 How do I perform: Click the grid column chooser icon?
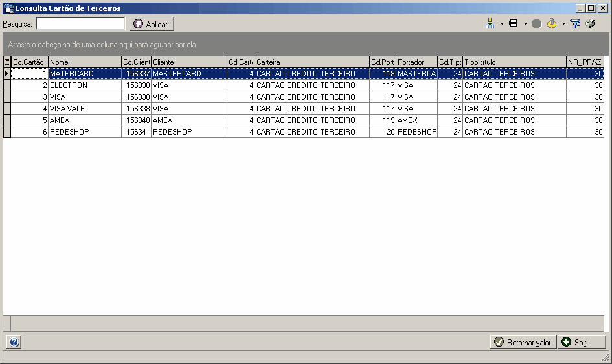click(7, 62)
